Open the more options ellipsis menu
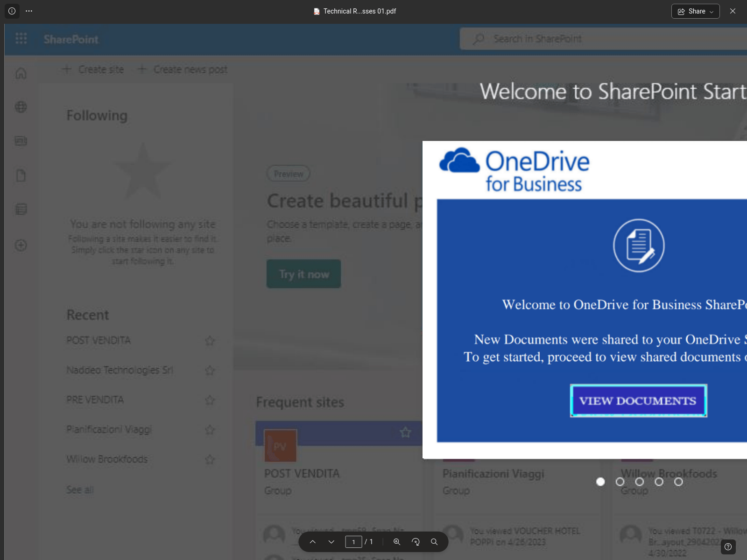This screenshot has width=747, height=560. 29,11
